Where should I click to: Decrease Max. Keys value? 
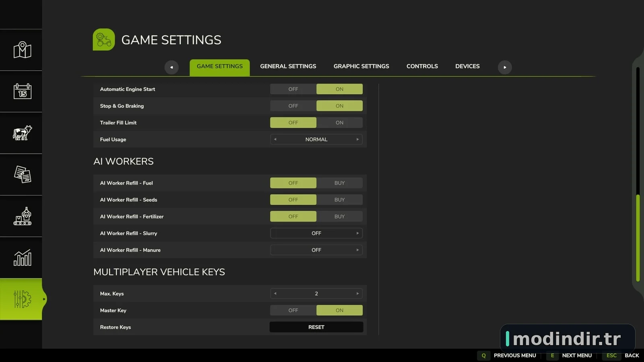275,294
